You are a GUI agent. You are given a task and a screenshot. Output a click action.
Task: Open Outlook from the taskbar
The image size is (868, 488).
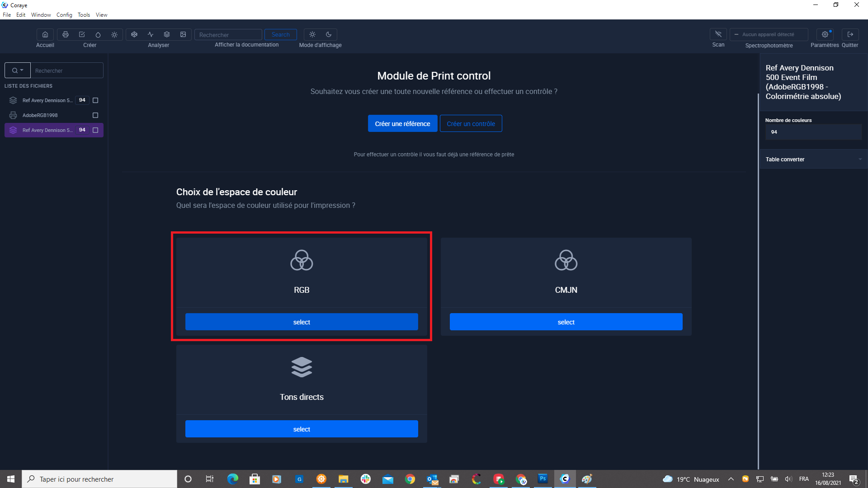click(x=432, y=479)
